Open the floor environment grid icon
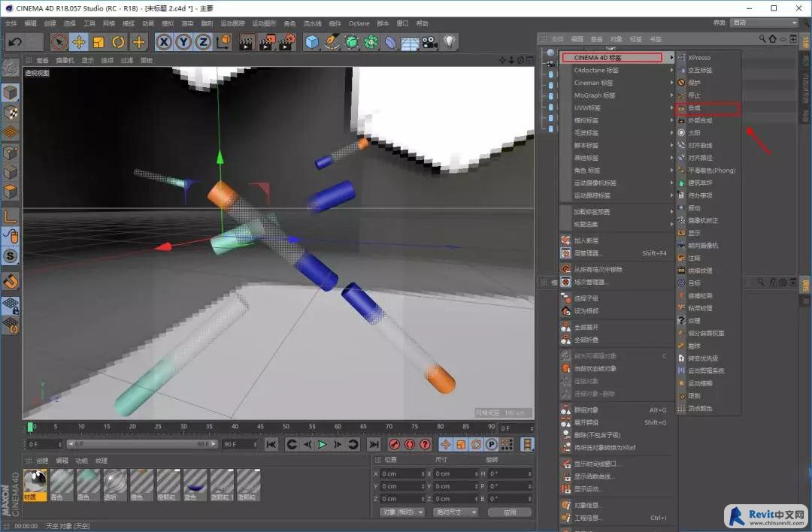Screen dimensions: 812x532 (x=410, y=43)
